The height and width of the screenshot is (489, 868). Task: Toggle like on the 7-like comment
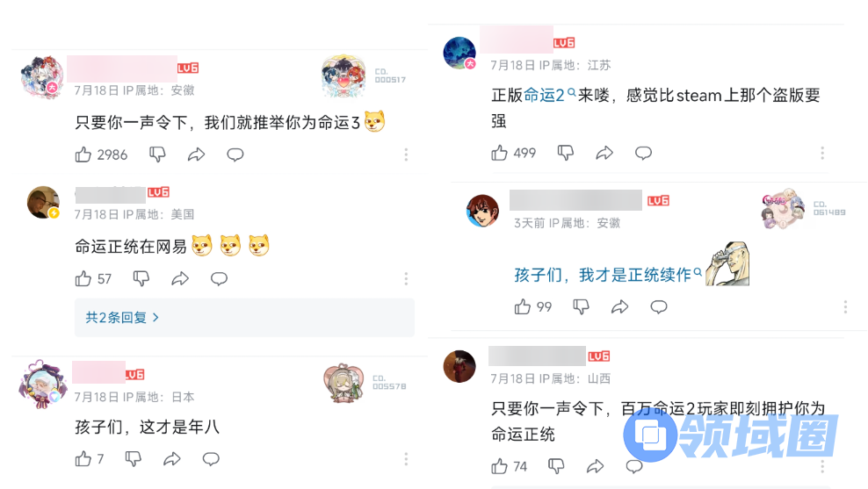[83, 458]
